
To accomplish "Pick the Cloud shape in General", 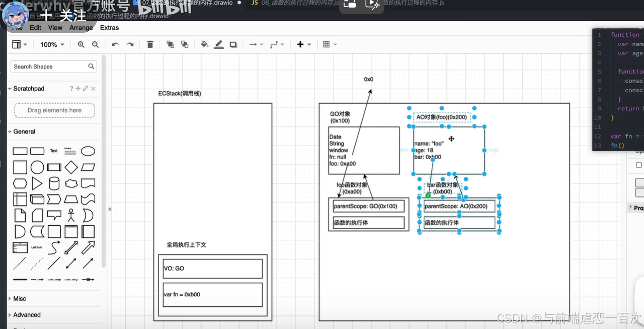I will tap(71, 183).
